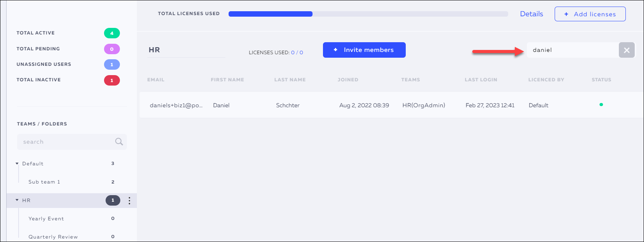Clear the member search with the X icon

627,50
